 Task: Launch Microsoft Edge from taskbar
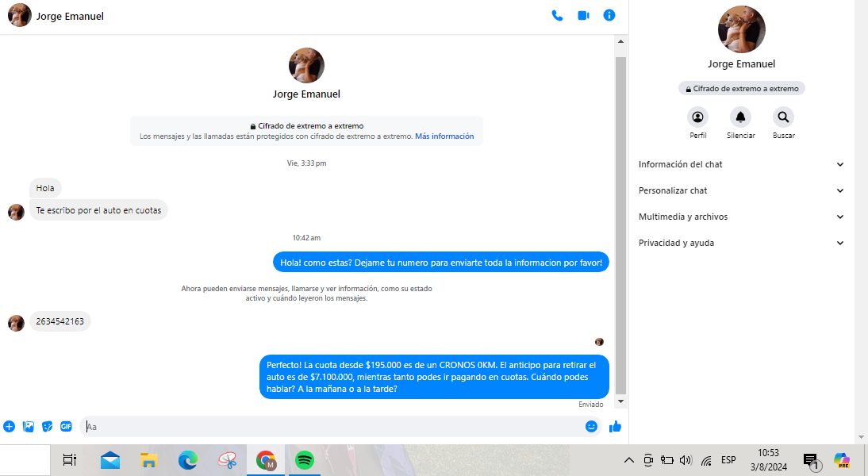point(188,460)
